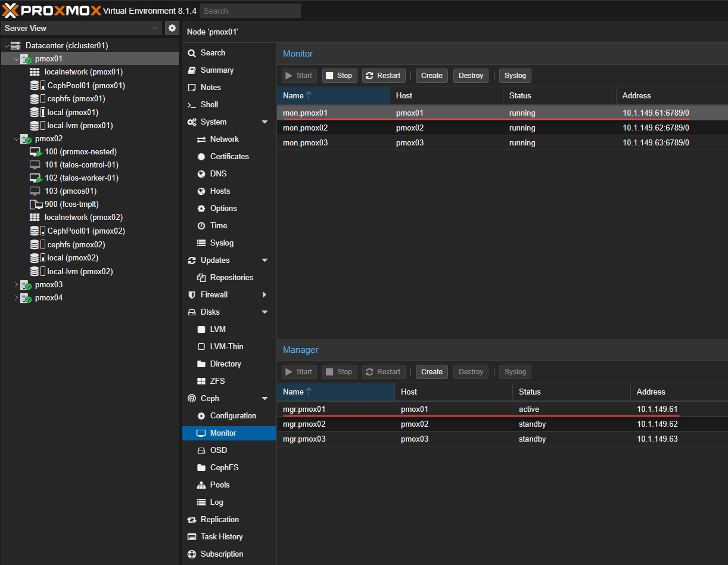Collapse the pmox02 node tree

click(x=17, y=139)
